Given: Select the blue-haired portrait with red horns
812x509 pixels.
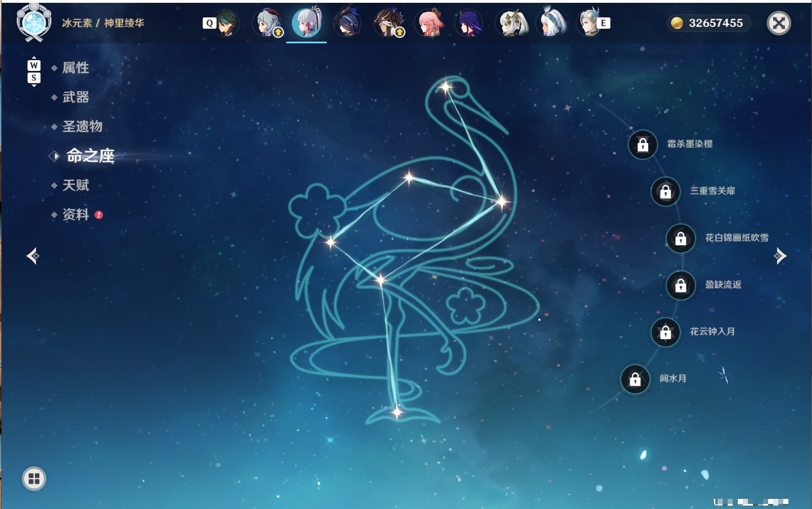Looking at the screenshot, I should (x=268, y=23).
